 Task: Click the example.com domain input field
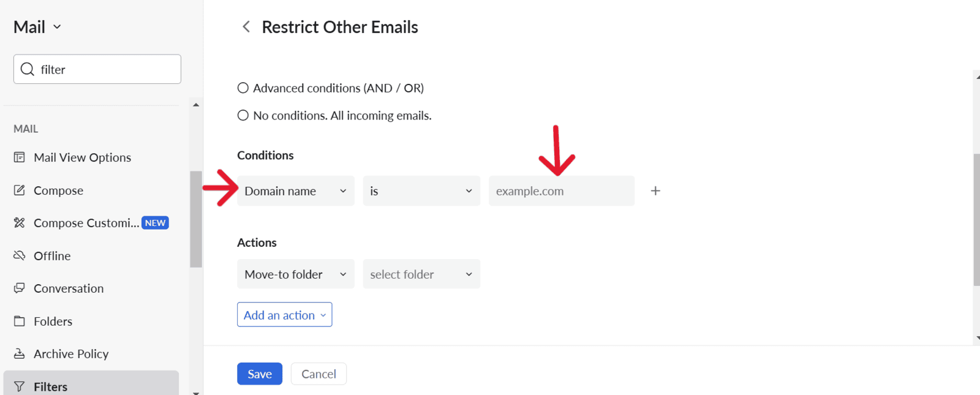tap(562, 191)
